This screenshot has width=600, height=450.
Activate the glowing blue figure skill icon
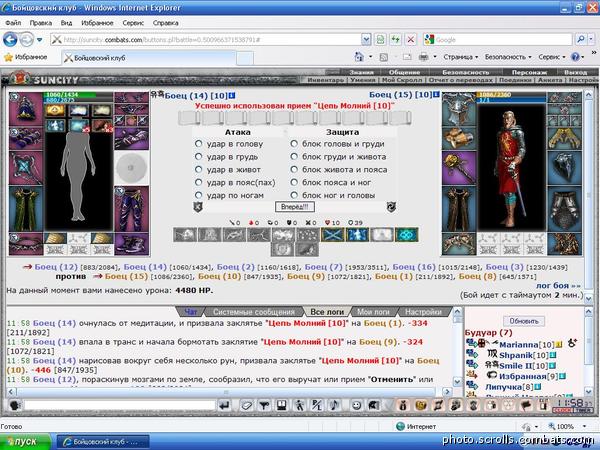click(x=357, y=235)
